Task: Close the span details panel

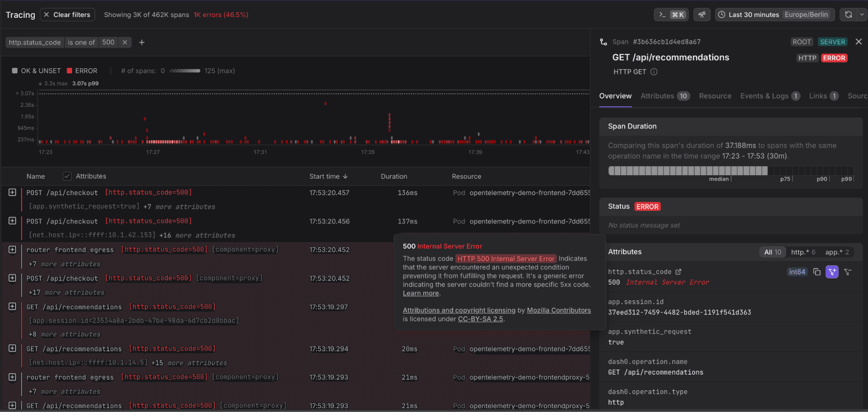Action: 858,42
